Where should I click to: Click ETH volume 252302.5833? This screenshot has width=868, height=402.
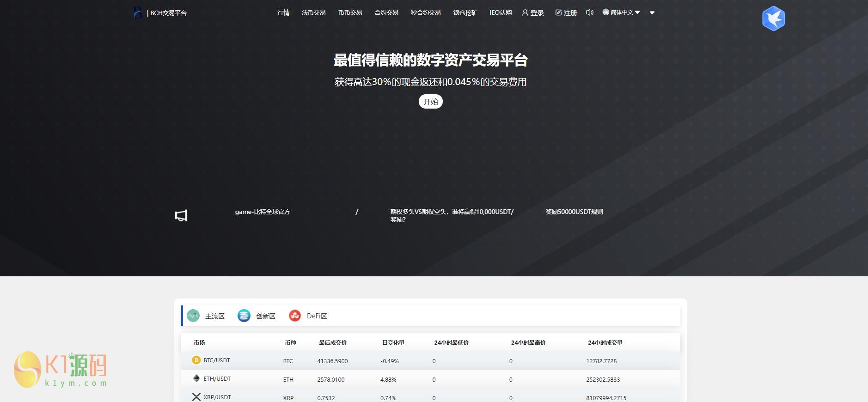(x=603, y=379)
